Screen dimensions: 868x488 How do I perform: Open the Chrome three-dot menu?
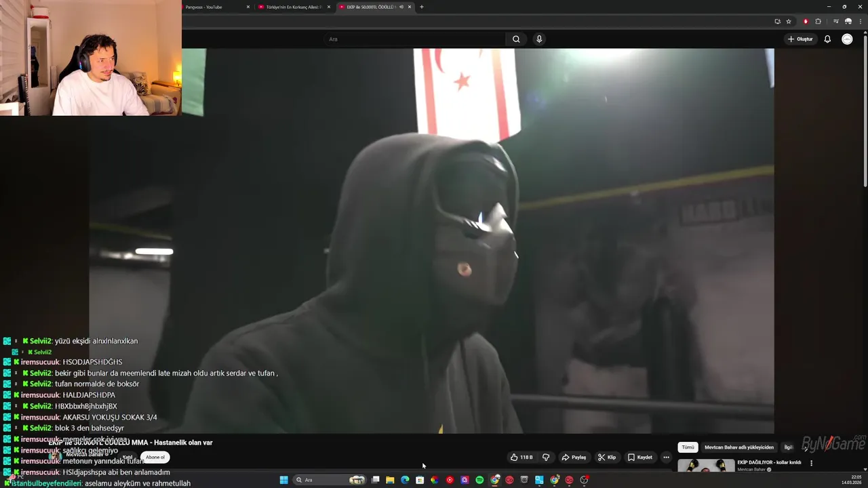[860, 21]
